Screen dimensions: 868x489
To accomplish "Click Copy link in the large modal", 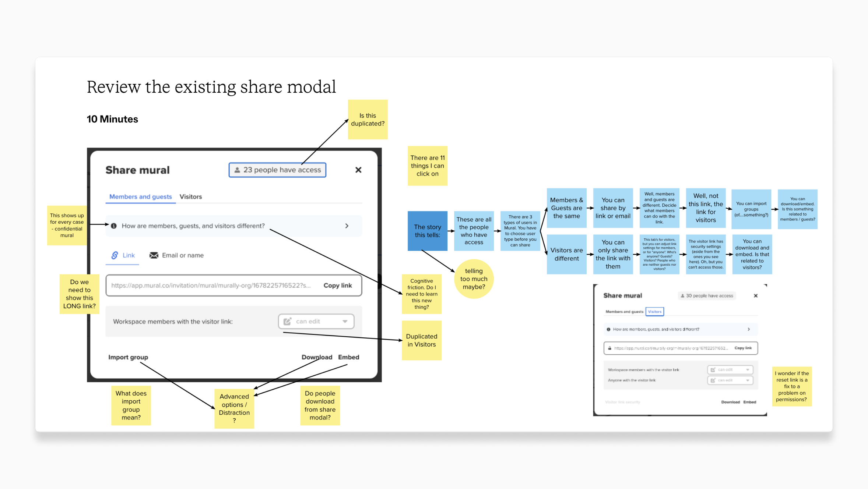I will [x=338, y=286].
